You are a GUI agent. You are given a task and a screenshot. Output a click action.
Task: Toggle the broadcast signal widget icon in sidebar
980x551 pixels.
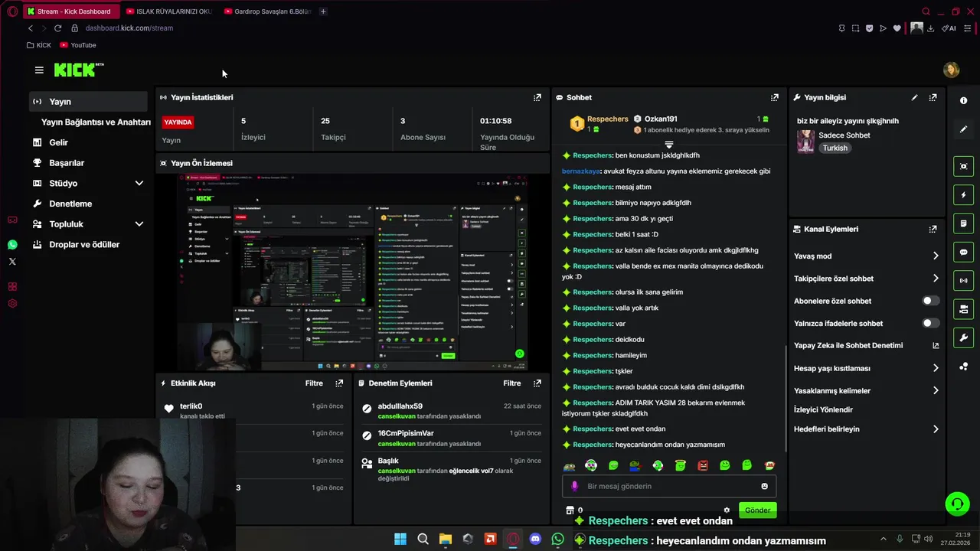coord(963,281)
